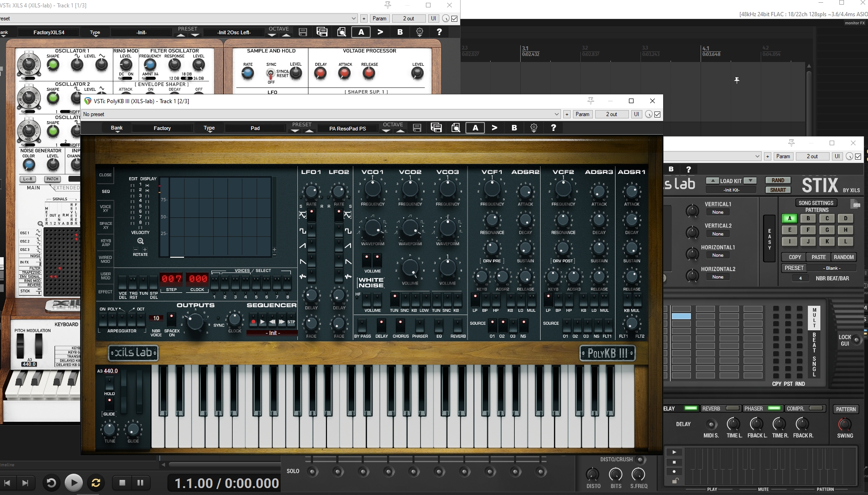Screen dimensions: 868x495
Task: Click the PolyKB pitch TUNE knob
Action: click(110, 429)
